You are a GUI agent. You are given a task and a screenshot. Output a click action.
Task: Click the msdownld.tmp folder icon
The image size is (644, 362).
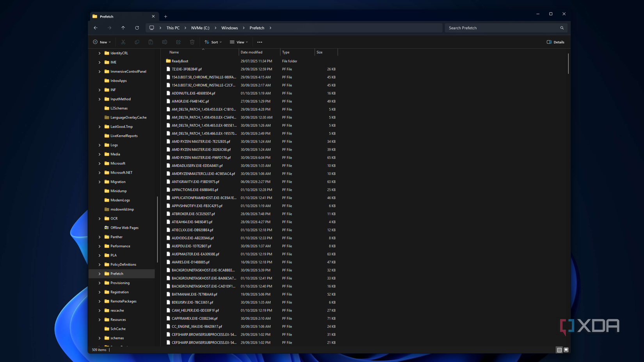(107, 209)
